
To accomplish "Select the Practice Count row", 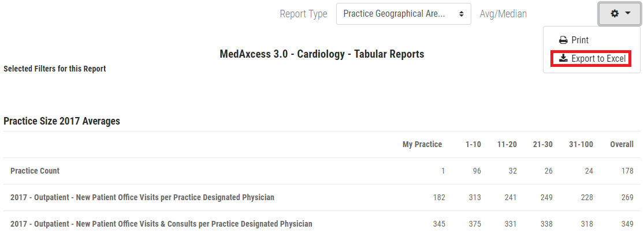I will 35,171.
